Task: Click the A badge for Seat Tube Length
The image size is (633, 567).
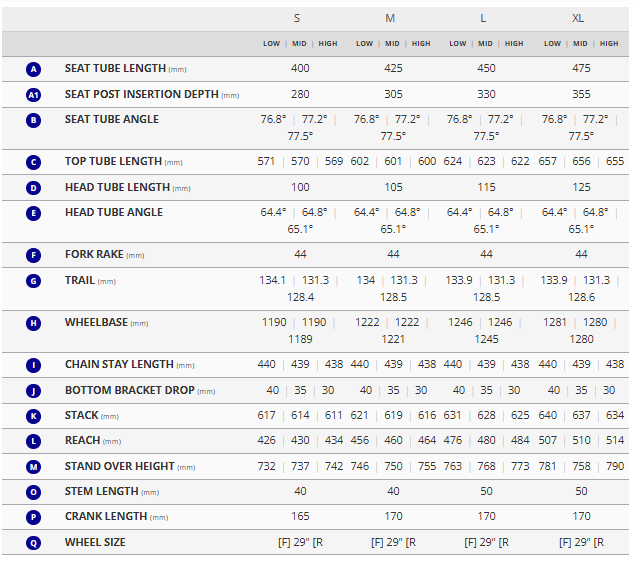Action: (34, 69)
